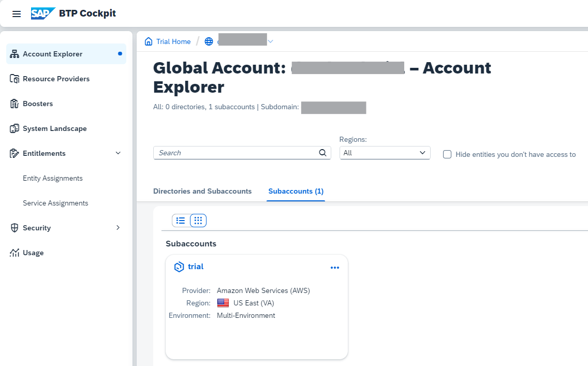Image resolution: width=588 pixels, height=366 pixels.
Task: Check Hide entities you don't have access to
Action: click(x=447, y=154)
